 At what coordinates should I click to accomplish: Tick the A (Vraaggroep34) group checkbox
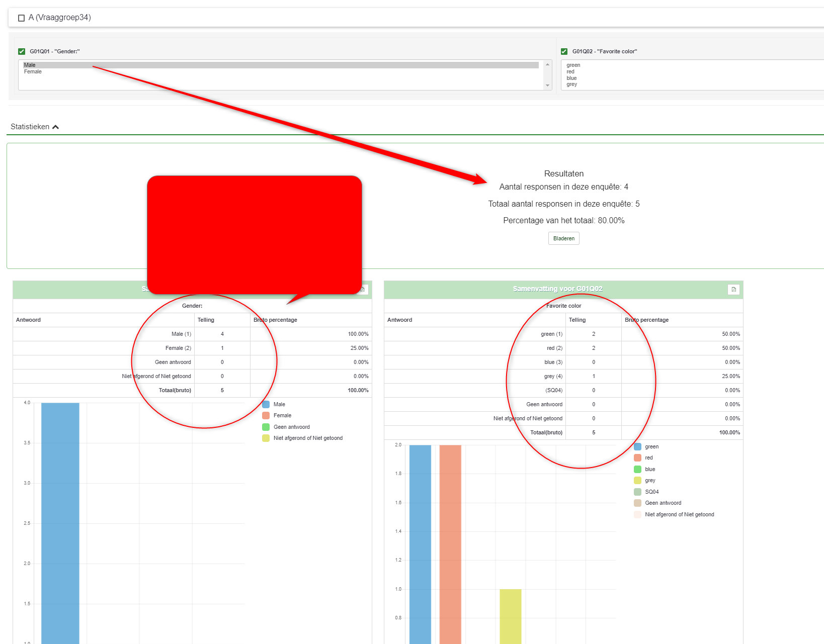pyautogui.click(x=21, y=18)
